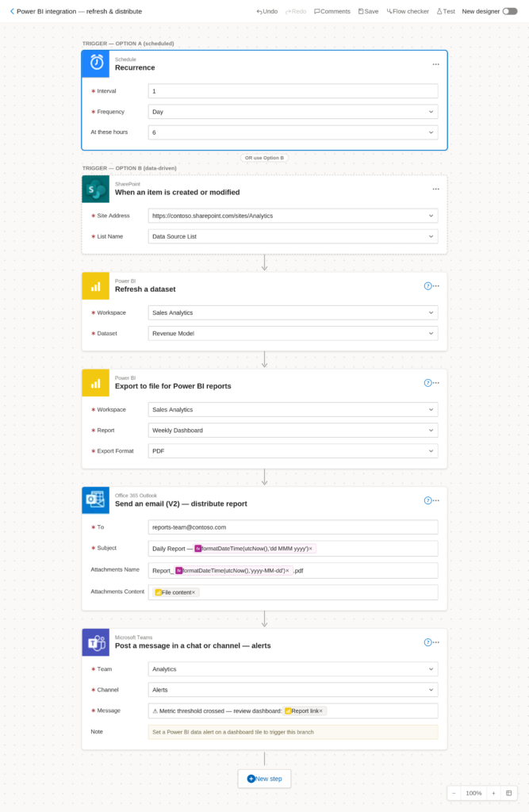Remove formatDateTime token from Attachments Name
Screen dimensions: 529x812
pyautogui.click(x=288, y=571)
